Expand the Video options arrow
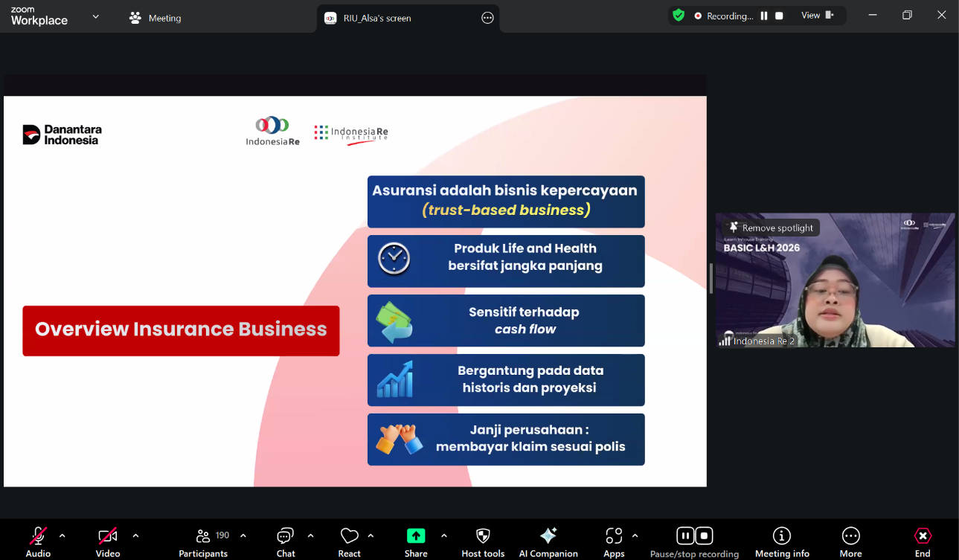959x560 pixels. tap(135, 535)
